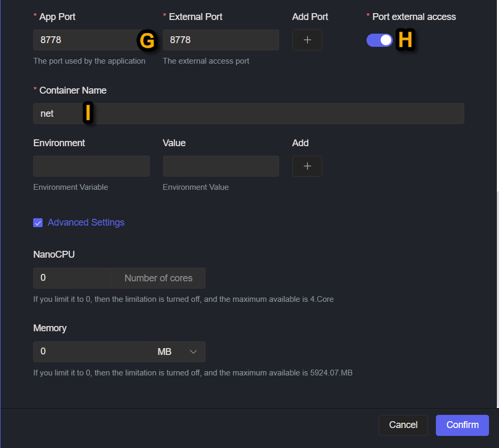Click the 'Number of cores' suffix label

tap(158, 278)
